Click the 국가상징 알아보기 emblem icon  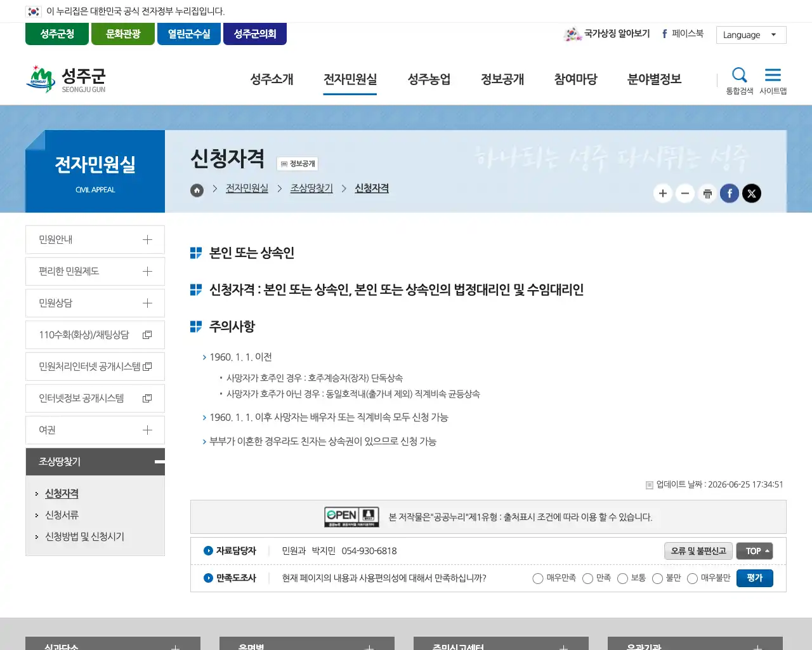(x=572, y=34)
